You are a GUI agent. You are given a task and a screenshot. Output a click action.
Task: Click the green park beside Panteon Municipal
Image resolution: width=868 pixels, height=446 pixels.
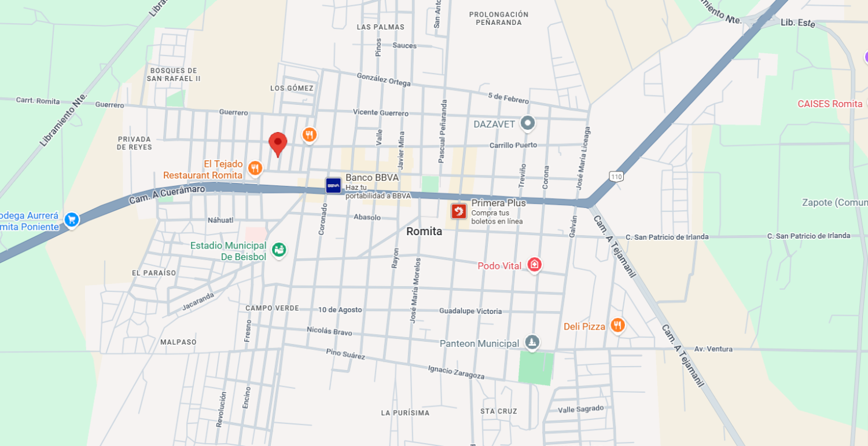pos(536,368)
